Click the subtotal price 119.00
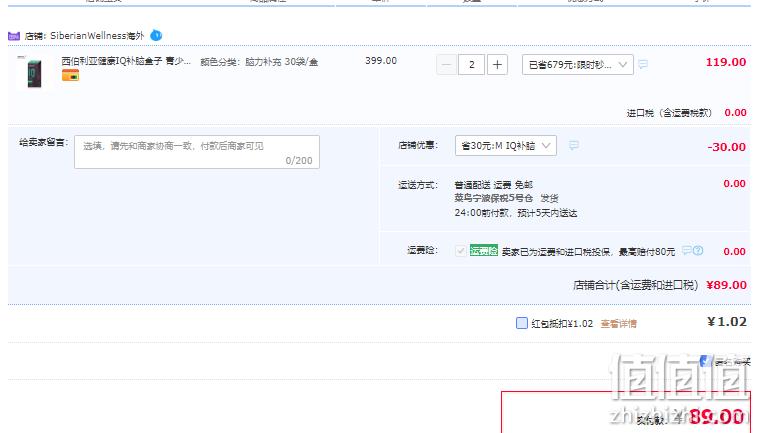Screen dimensions: 759x433 (x=726, y=62)
